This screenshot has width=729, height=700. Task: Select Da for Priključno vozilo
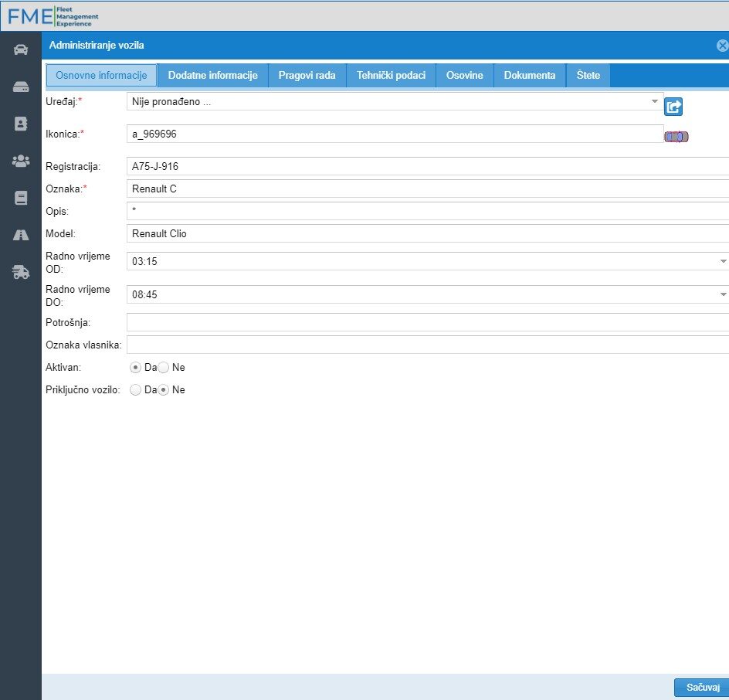tap(135, 389)
